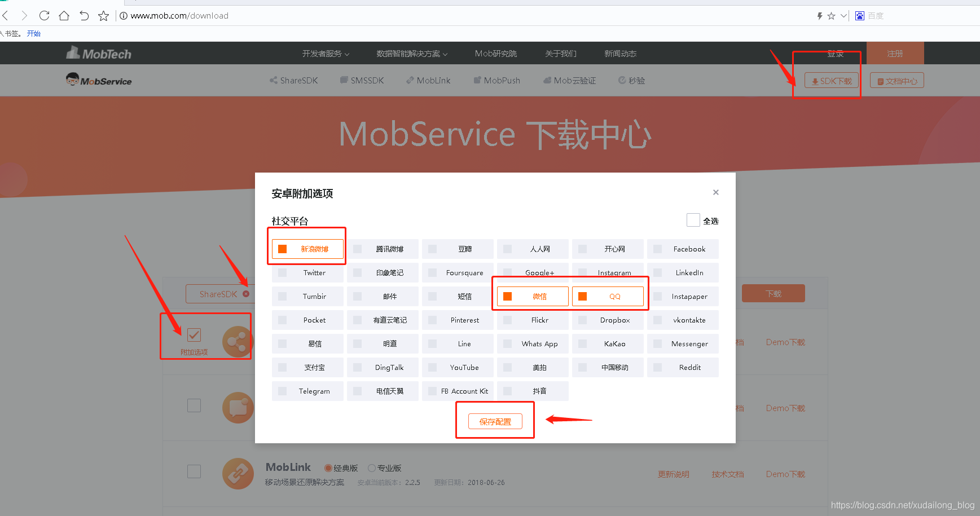Switch to the ShareSDK product tab

[x=294, y=81]
